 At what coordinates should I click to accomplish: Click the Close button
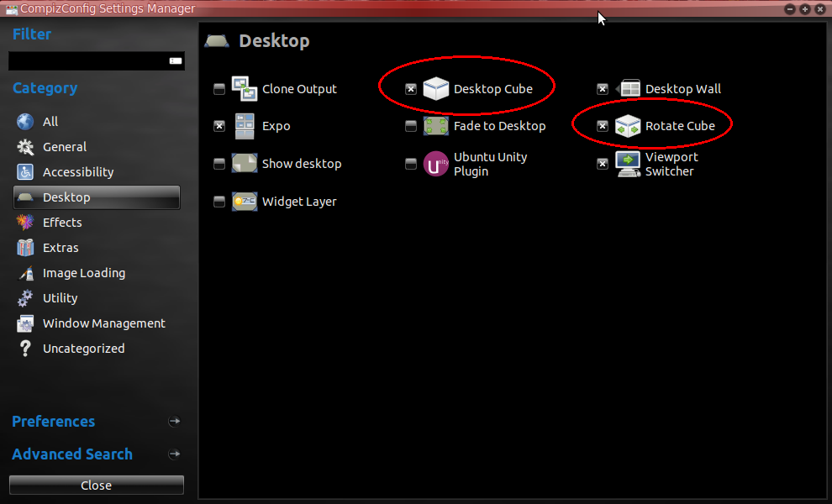tap(96, 485)
